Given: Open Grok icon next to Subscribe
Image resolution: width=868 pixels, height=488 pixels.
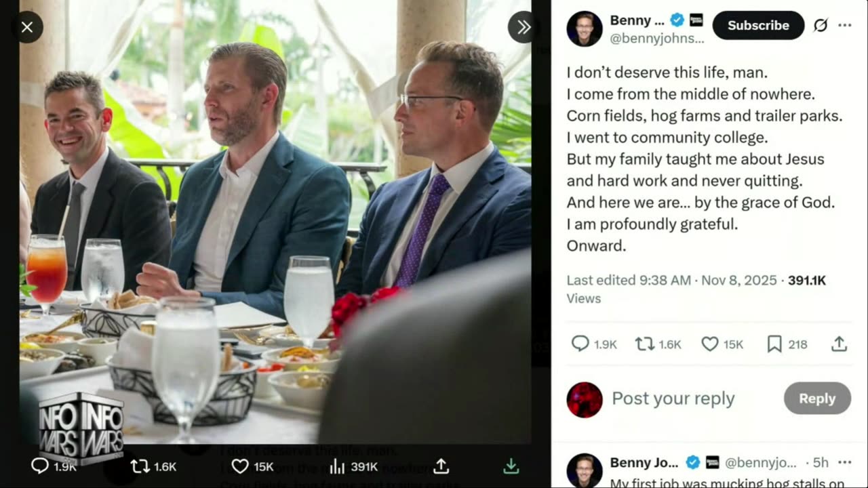Looking at the screenshot, I should pyautogui.click(x=821, y=25).
